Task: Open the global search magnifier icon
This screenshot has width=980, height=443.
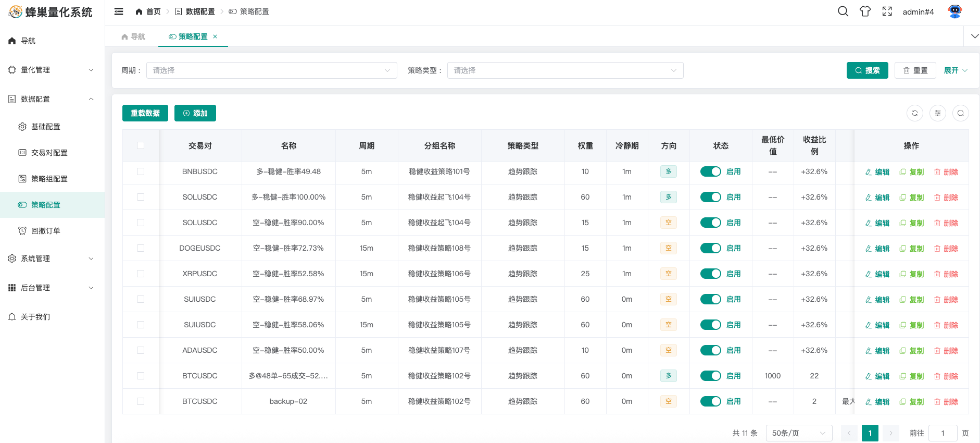Action: click(x=843, y=11)
